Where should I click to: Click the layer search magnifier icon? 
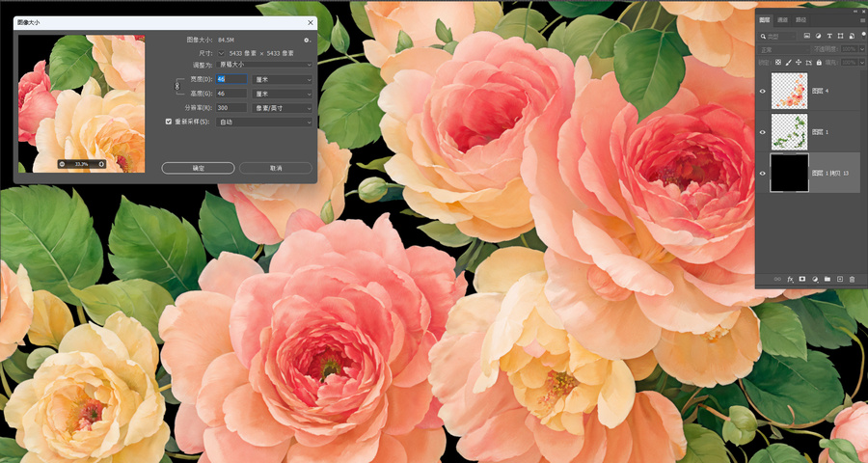(763, 37)
